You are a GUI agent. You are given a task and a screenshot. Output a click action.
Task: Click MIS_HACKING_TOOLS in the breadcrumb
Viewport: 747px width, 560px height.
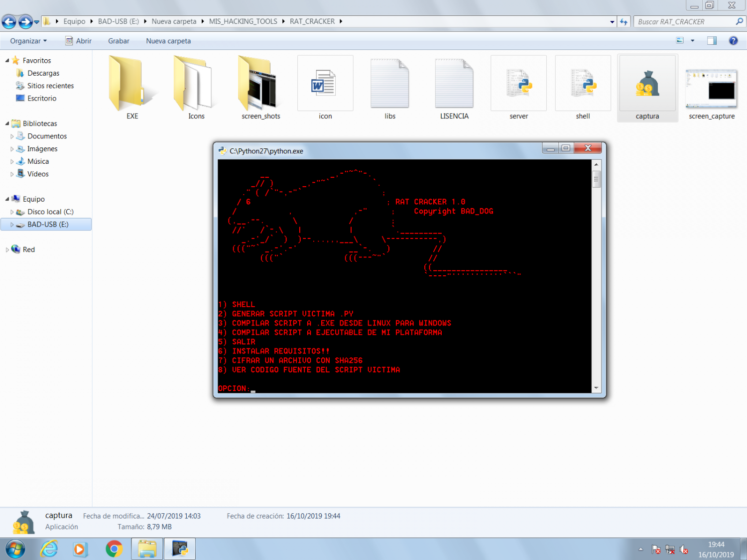243,21
